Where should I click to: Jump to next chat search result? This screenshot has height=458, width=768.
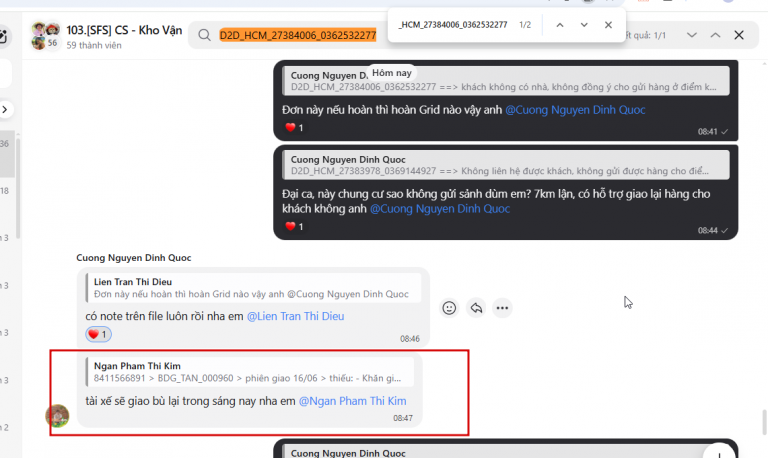(692, 35)
